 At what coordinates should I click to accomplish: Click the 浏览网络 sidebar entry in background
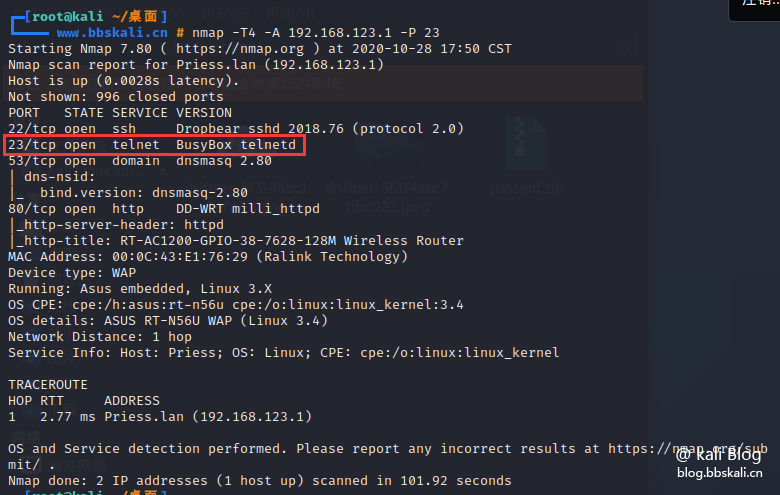77,466
